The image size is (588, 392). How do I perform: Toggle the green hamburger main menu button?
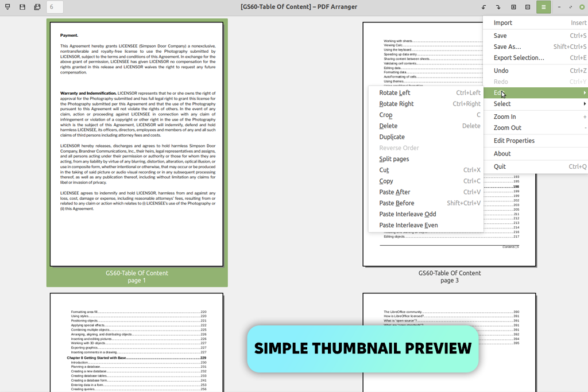tap(543, 7)
